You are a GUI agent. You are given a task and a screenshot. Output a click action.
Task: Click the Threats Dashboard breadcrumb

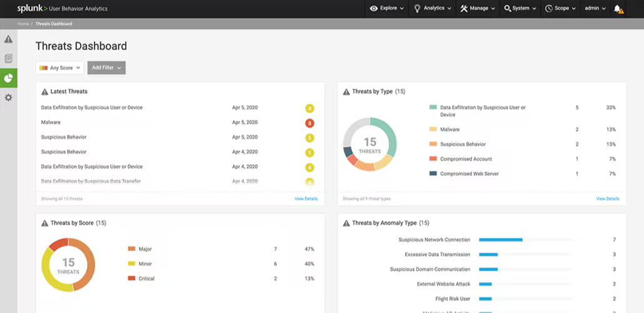(54, 24)
